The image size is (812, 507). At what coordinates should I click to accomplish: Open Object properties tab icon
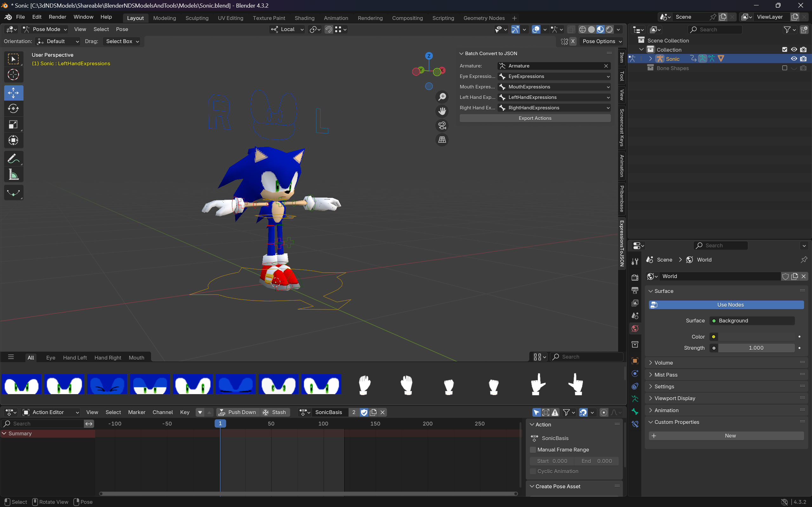[x=635, y=361]
